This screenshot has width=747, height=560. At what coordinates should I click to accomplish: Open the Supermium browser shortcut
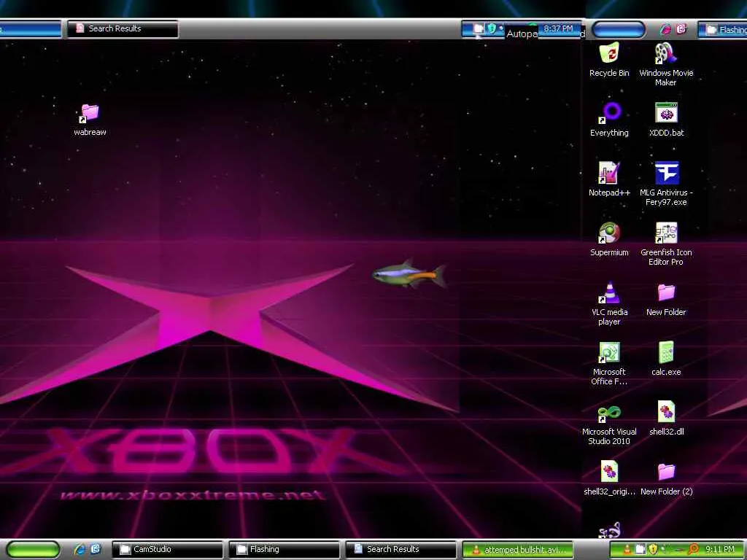(x=609, y=239)
